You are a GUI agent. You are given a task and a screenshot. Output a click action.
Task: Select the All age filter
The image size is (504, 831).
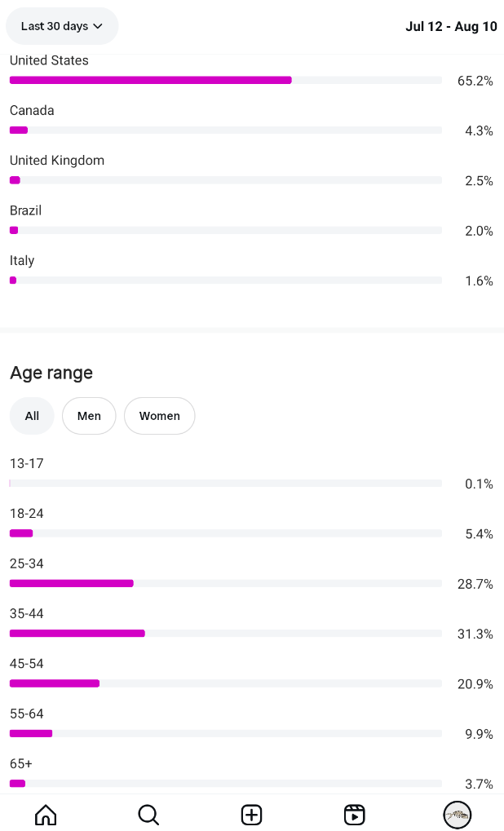tap(32, 416)
